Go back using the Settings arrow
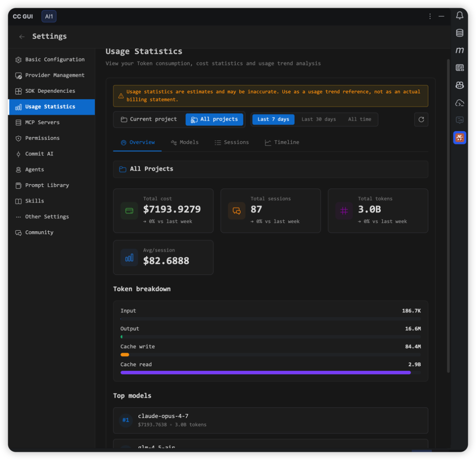 point(22,37)
